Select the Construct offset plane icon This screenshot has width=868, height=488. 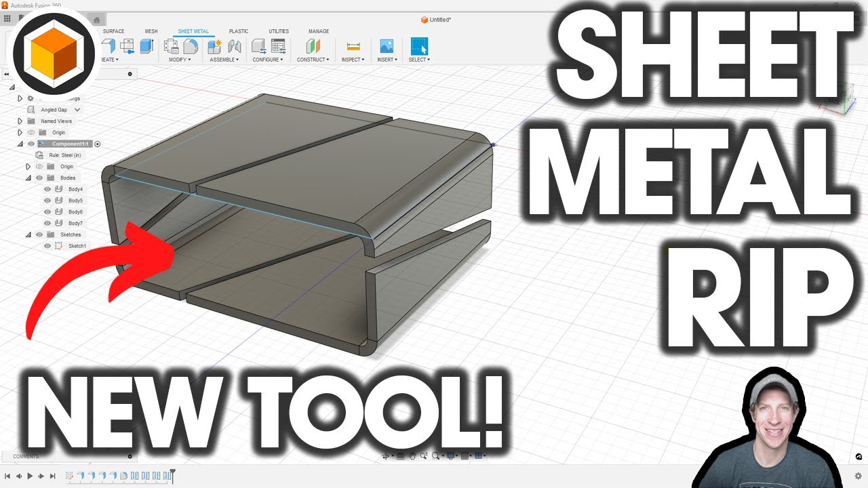tap(313, 46)
